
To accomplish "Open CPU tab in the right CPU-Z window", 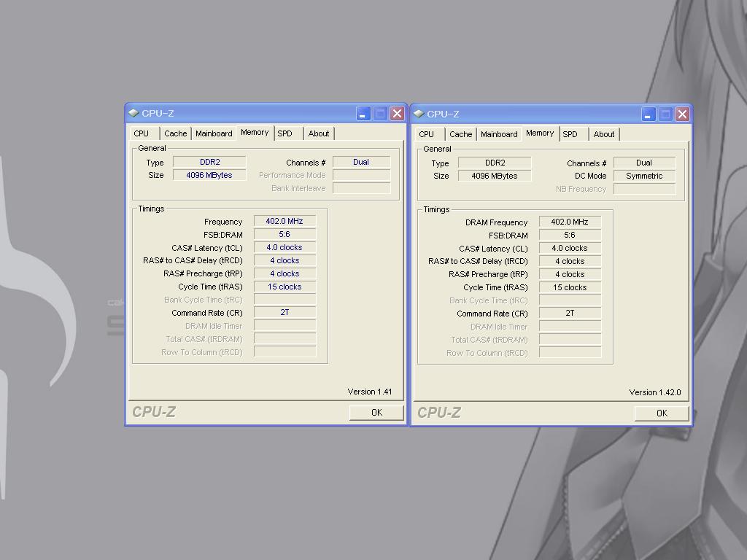I will pos(429,135).
